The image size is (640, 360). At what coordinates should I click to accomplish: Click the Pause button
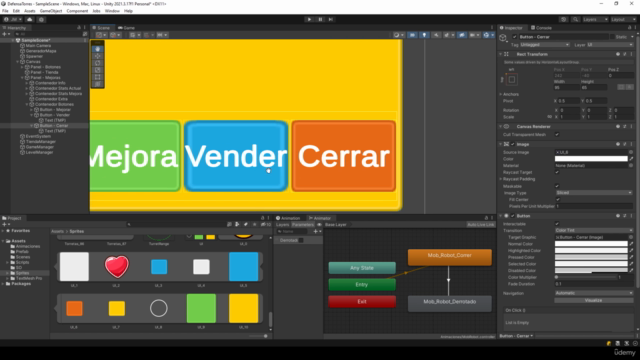click(320, 19)
